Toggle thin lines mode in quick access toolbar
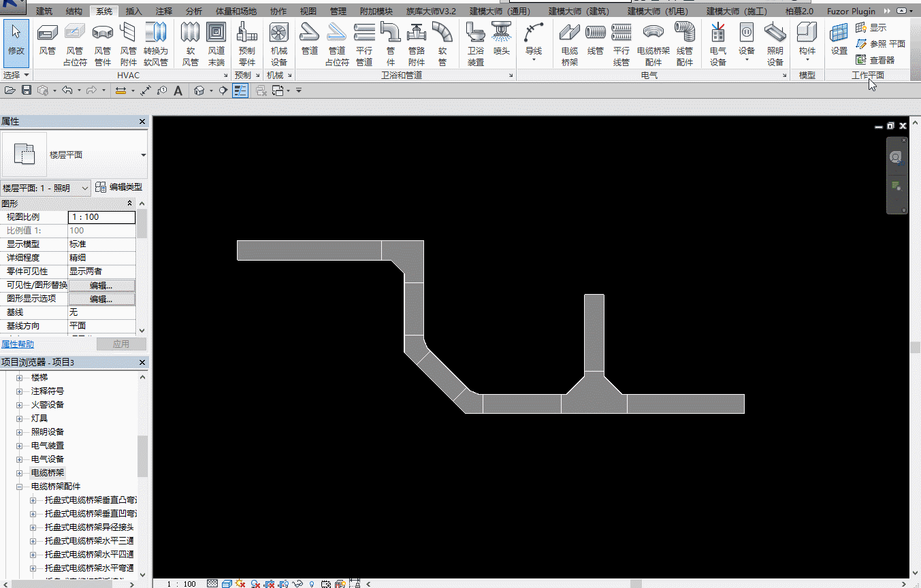 pos(240,91)
